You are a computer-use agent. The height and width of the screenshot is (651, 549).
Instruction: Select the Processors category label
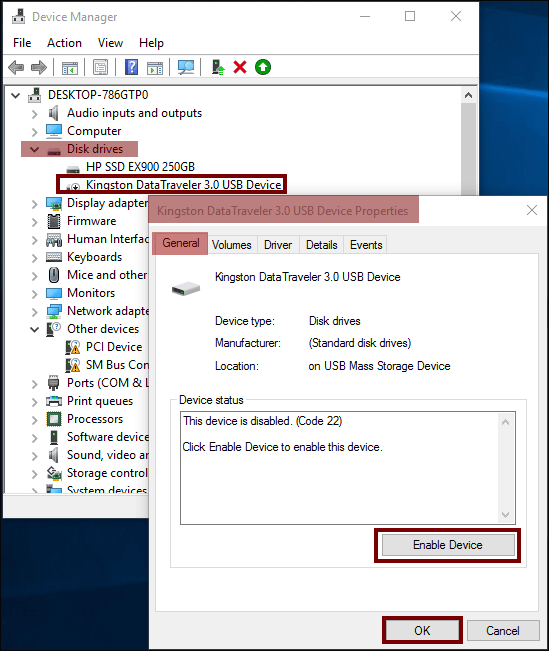pyautogui.click(x=95, y=419)
